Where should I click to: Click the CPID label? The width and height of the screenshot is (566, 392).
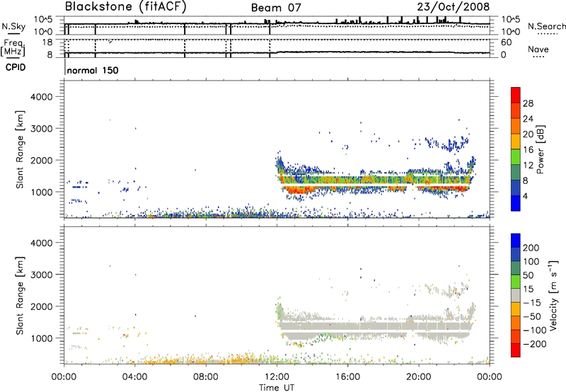pyautogui.click(x=16, y=67)
